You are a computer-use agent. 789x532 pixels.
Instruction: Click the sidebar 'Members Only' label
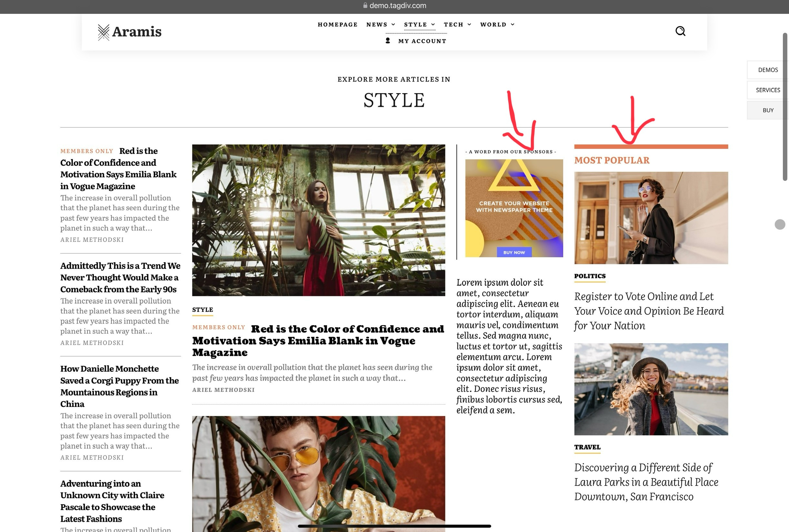click(x=86, y=151)
